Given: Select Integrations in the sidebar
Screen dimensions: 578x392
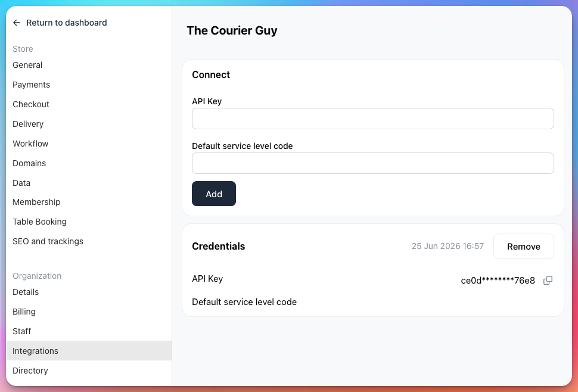Looking at the screenshot, I should (89, 351).
